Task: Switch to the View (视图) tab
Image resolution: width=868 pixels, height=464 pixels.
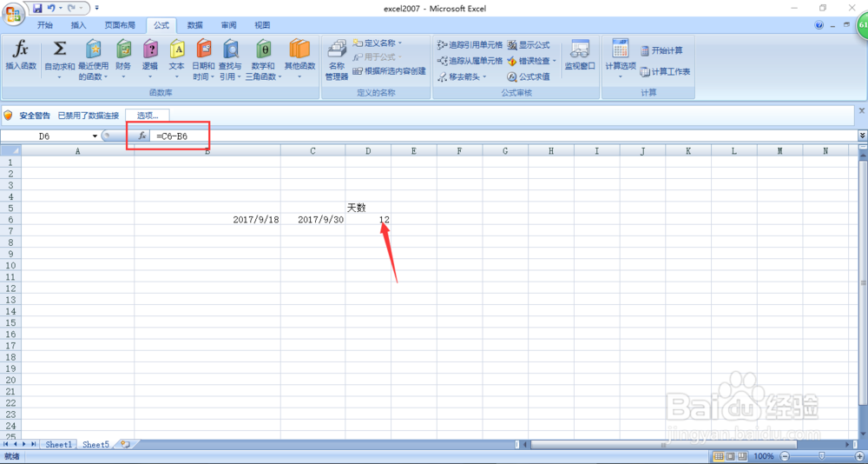Action: pos(262,25)
